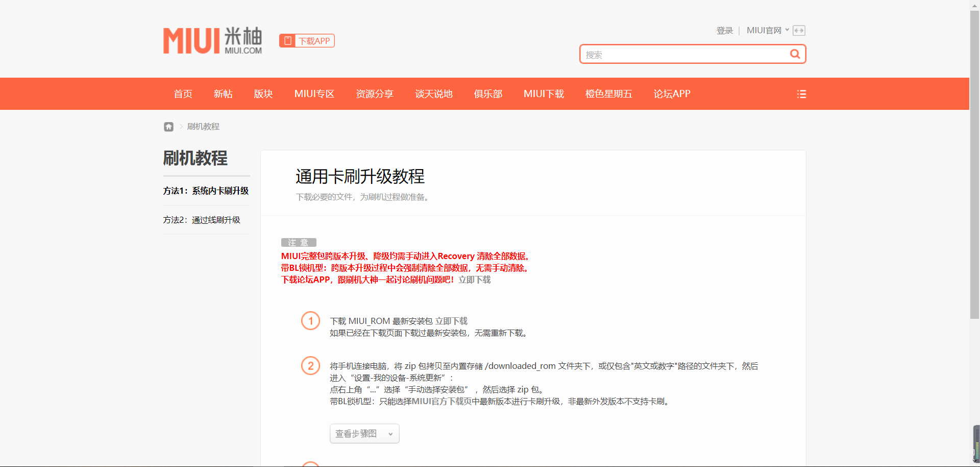Click the search magnifier icon
This screenshot has height=467, width=980.
pos(795,54)
